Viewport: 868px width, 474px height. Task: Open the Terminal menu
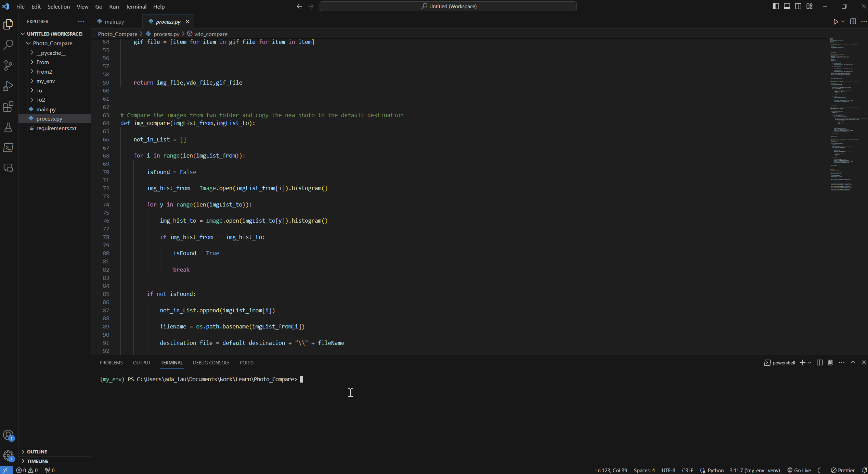click(x=135, y=7)
